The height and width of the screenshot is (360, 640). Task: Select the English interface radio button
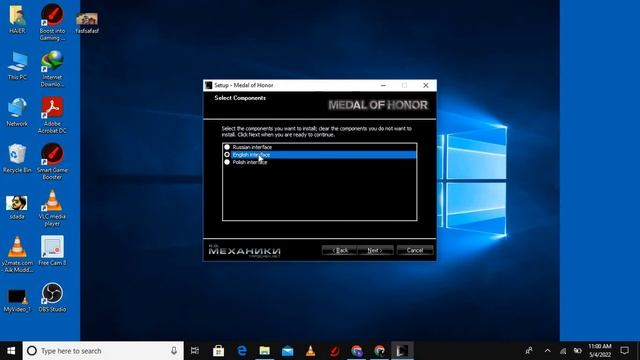pyautogui.click(x=227, y=155)
